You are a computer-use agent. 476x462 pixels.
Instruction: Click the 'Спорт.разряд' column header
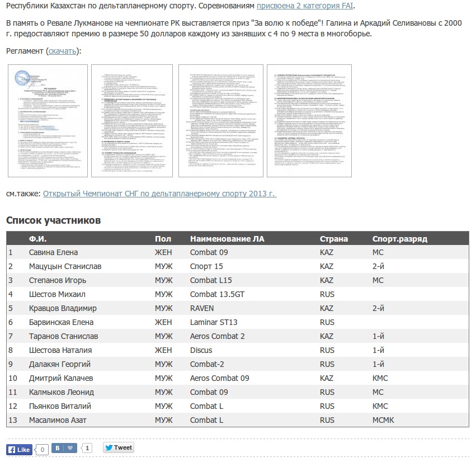tap(399, 239)
